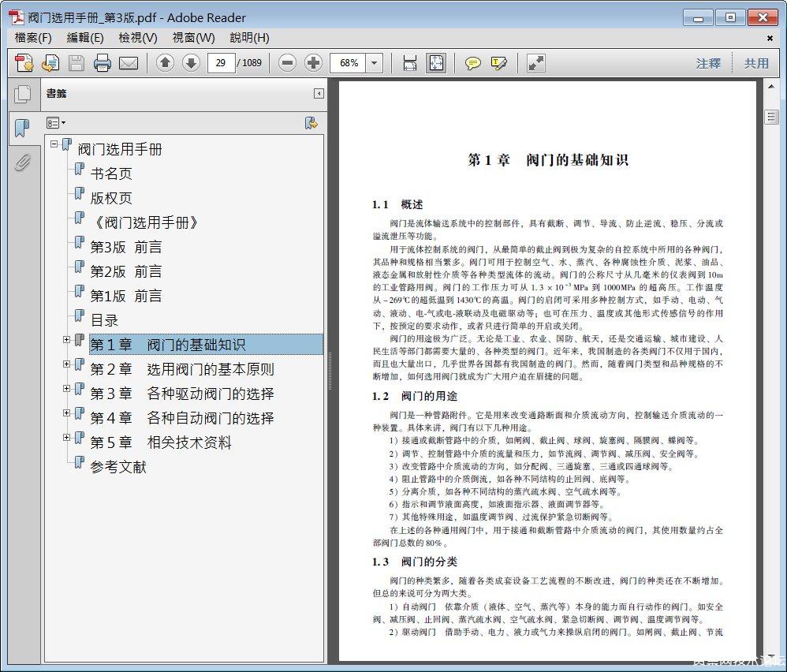The image size is (787, 672).
Task: Toggle the page thumbnails panel
Action: pos(22,94)
